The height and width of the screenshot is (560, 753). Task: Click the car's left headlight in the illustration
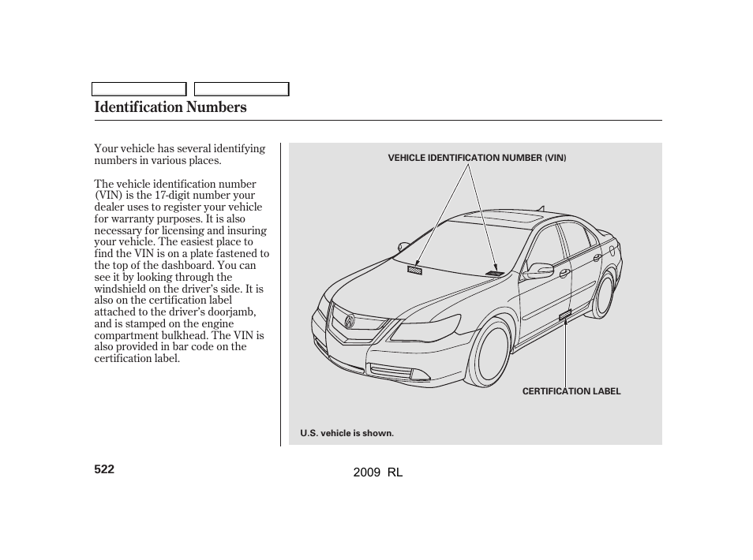(x=425, y=328)
